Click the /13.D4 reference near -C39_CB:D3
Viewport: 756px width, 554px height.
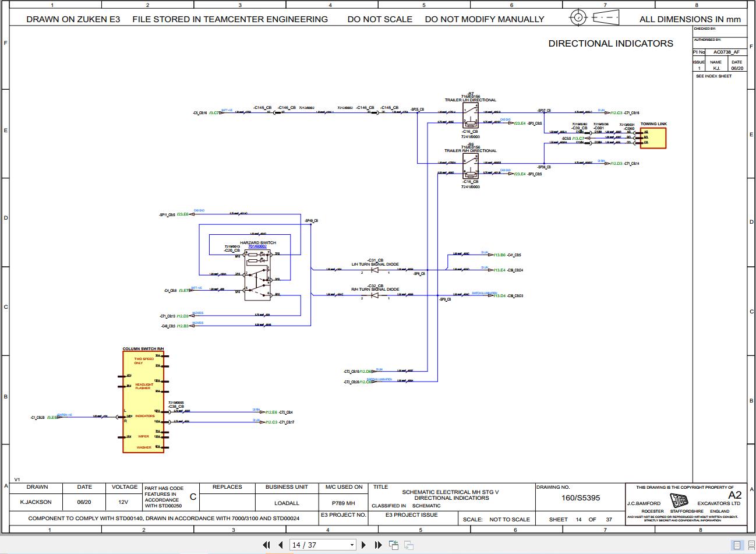tap(499, 296)
